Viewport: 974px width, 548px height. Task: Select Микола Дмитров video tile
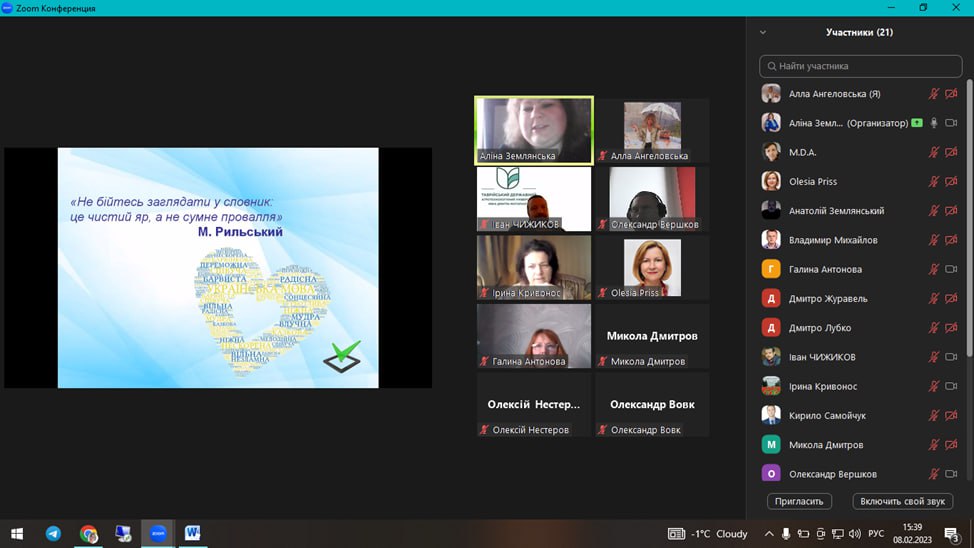(x=652, y=336)
